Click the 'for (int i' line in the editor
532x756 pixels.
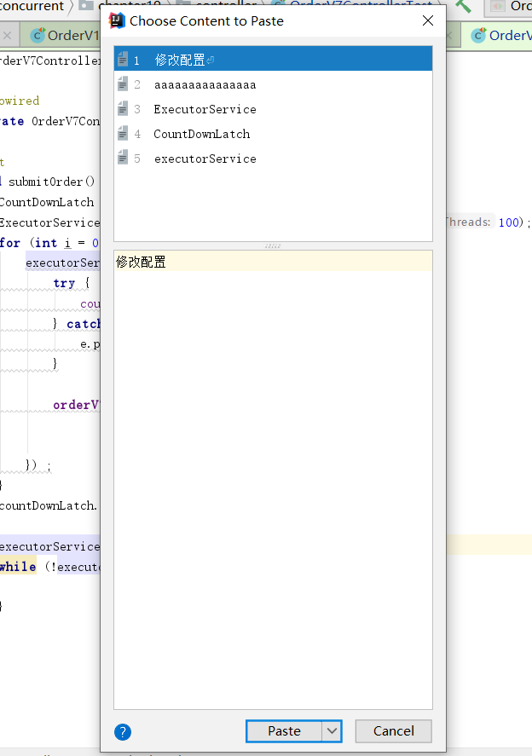[49, 243]
